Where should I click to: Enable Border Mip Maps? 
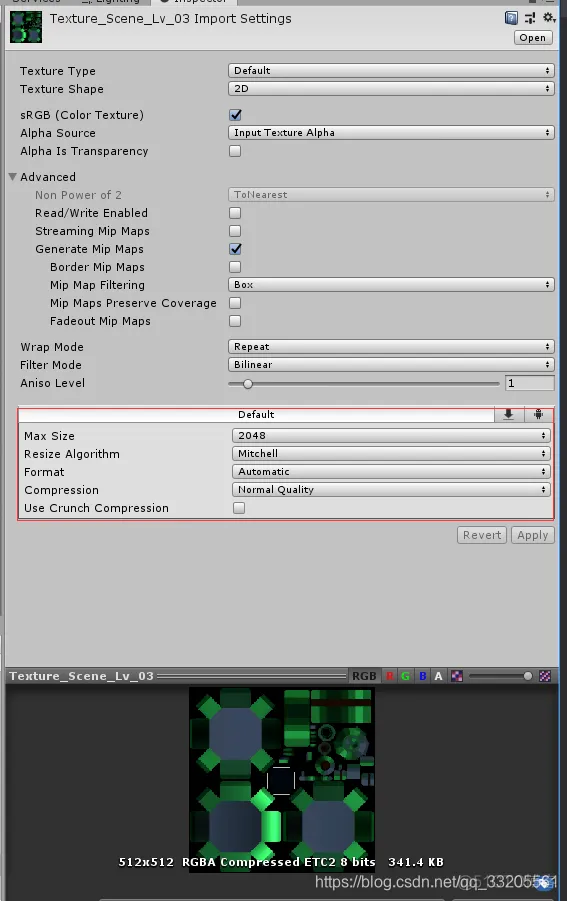click(x=235, y=267)
